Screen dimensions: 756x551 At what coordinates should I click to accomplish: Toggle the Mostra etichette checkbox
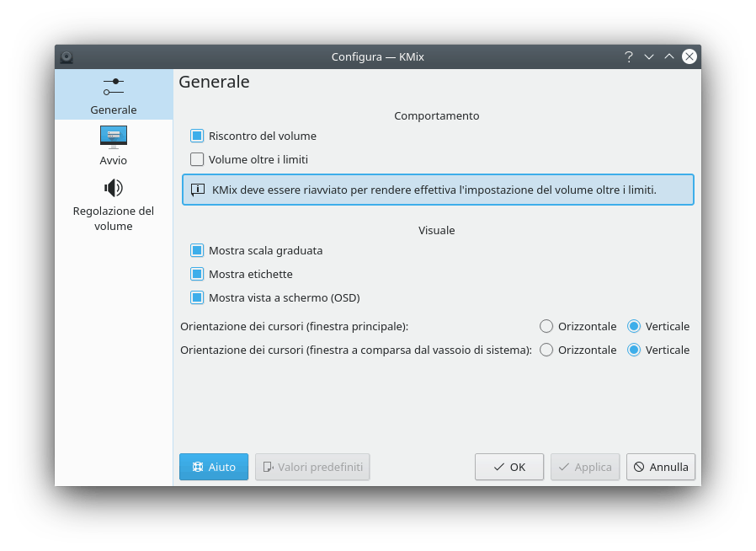(197, 274)
